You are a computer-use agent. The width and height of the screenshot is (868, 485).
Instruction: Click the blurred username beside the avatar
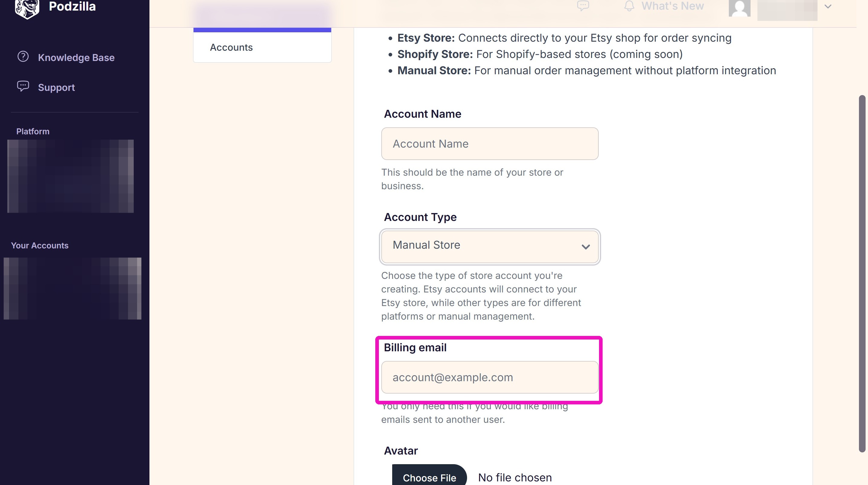787,10
